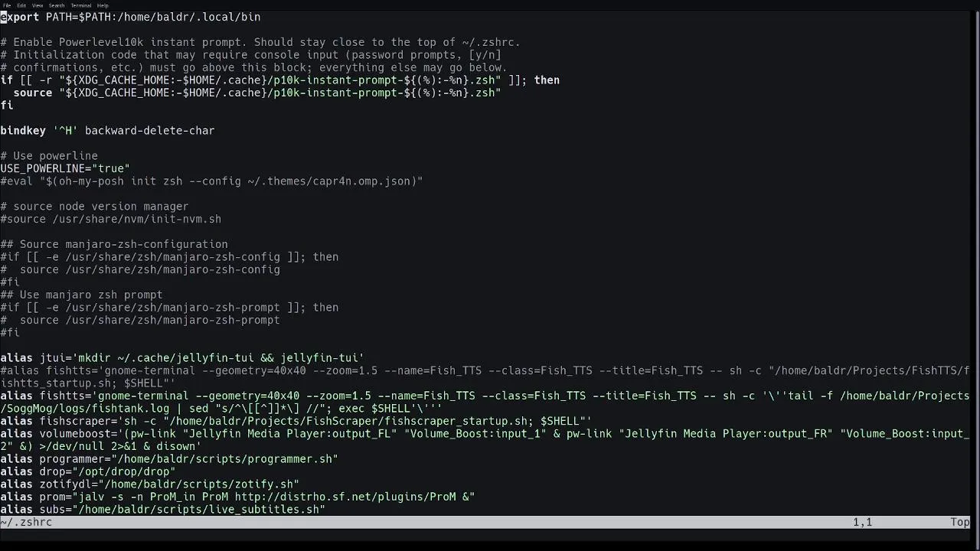Click the bindkey backward-delete-char line
The height and width of the screenshot is (551, 980).
(107, 131)
